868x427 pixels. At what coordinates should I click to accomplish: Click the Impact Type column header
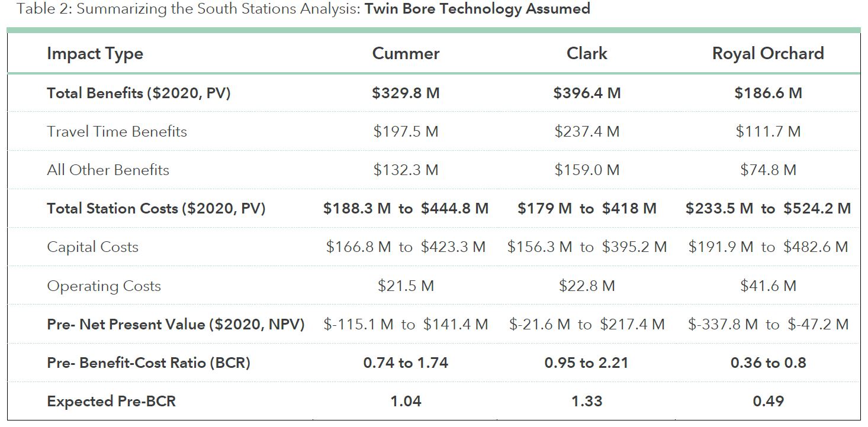(95, 54)
